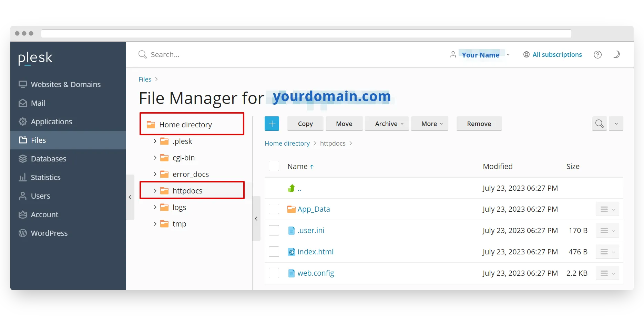Open Databases section
Image resolution: width=644 pixels, height=316 pixels.
68,159
